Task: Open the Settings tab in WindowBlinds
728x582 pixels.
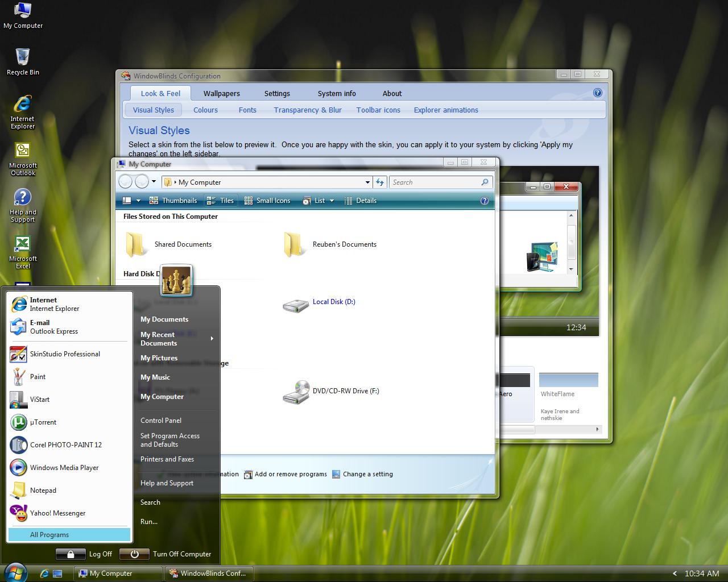Action: pyautogui.click(x=277, y=94)
